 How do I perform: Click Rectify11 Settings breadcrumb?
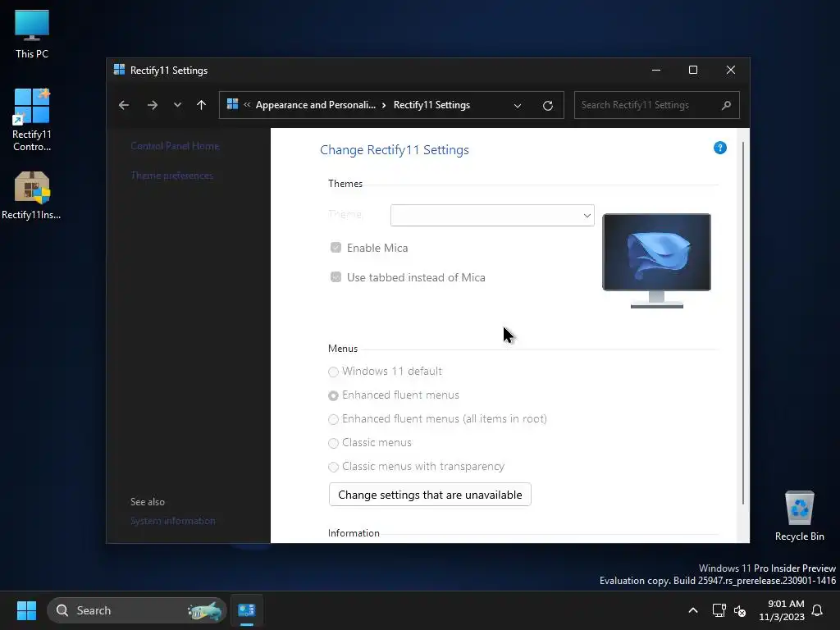(x=431, y=105)
